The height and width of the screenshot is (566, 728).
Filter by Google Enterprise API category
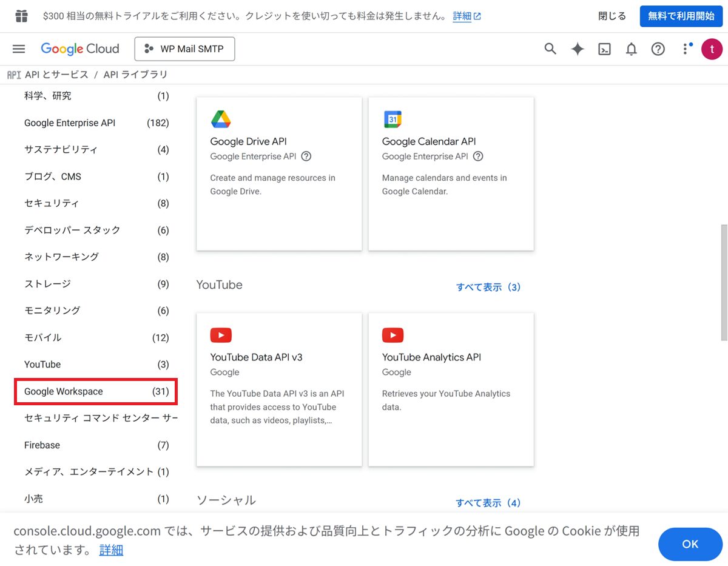point(96,123)
